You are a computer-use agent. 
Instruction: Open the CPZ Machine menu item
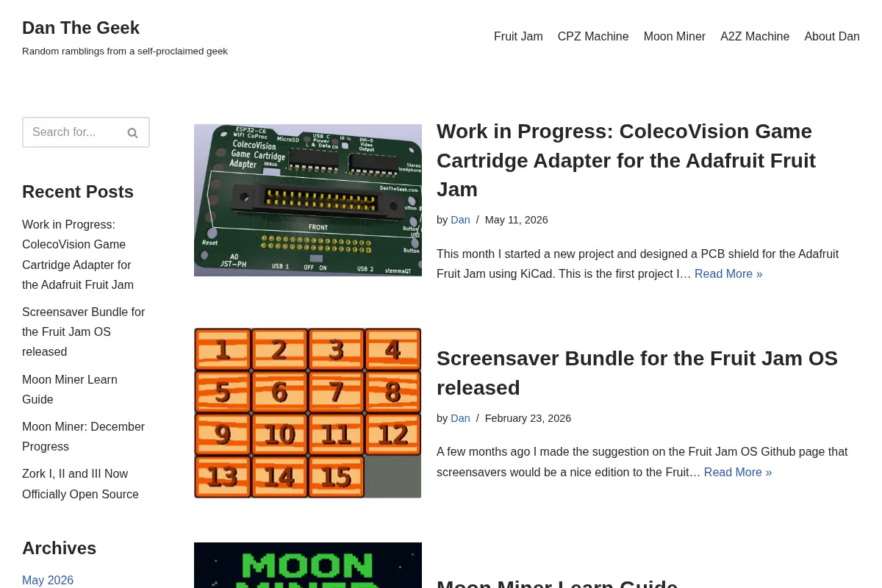pyautogui.click(x=593, y=36)
